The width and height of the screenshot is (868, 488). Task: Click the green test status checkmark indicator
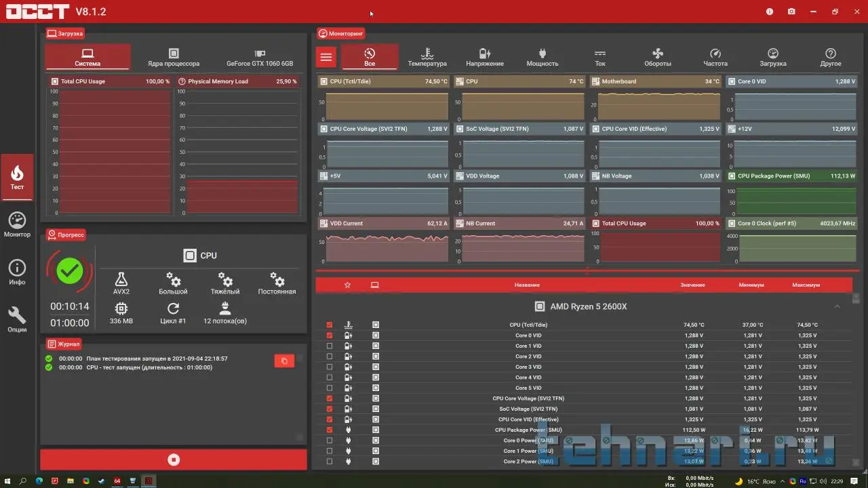[70, 272]
